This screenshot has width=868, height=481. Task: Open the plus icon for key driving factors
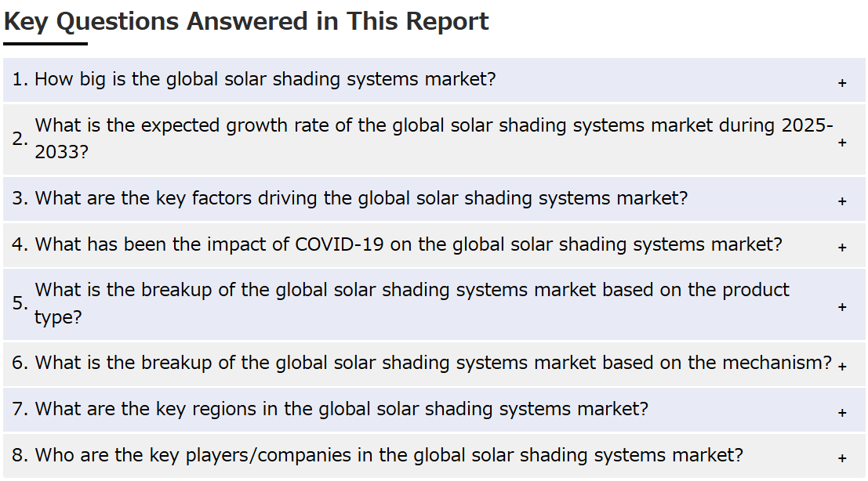point(842,201)
